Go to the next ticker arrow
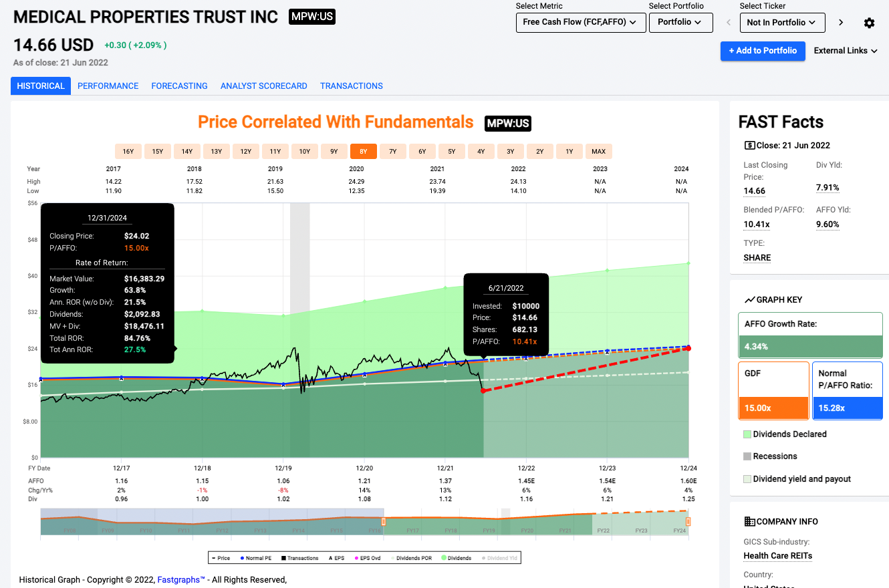The width and height of the screenshot is (889, 588). (x=841, y=23)
